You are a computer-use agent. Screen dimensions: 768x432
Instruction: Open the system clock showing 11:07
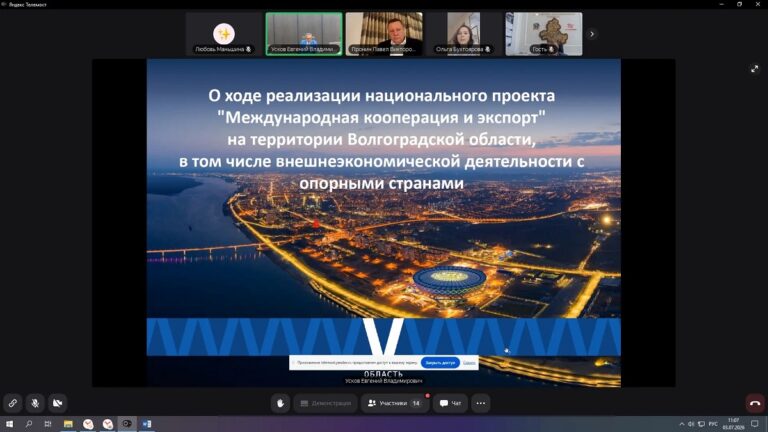(x=733, y=424)
